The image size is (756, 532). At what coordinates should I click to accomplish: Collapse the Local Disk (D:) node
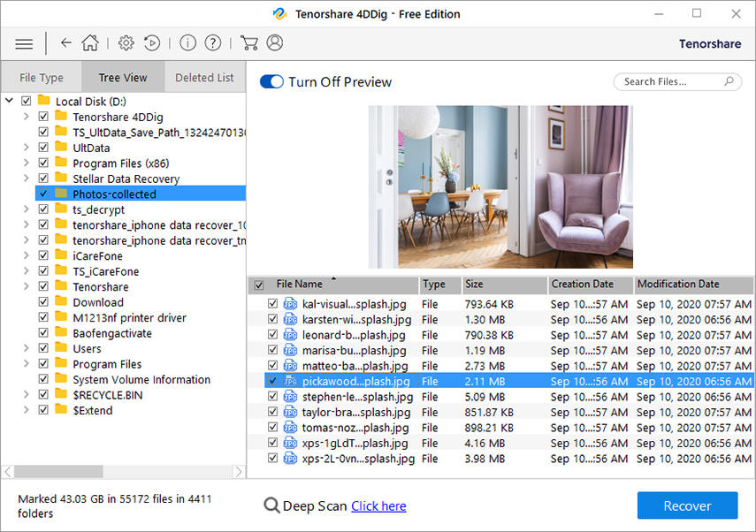coord(9,101)
